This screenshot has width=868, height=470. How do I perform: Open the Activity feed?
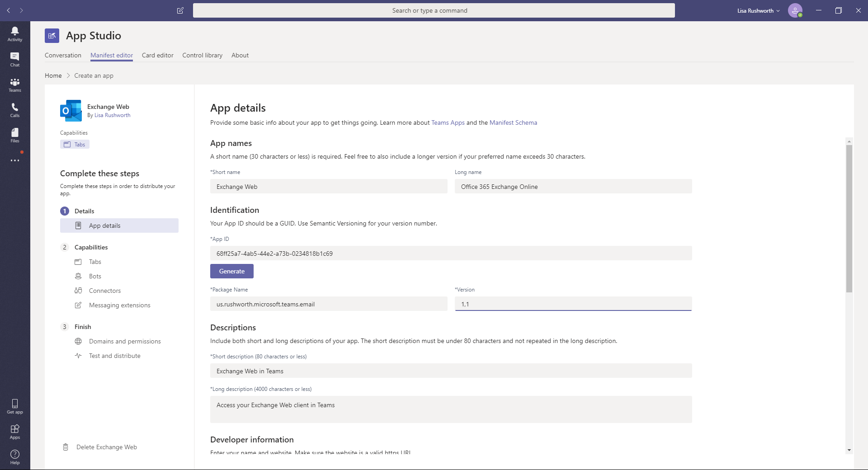[15, 34]
